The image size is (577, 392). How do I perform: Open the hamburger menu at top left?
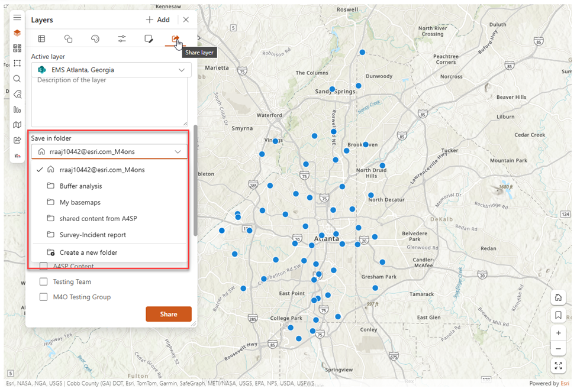(x=17, y=17)
